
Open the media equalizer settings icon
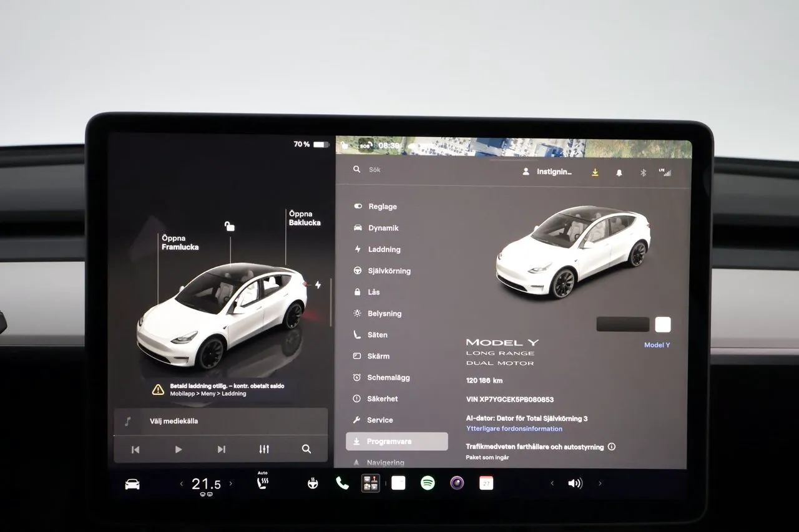click(264, 449)
